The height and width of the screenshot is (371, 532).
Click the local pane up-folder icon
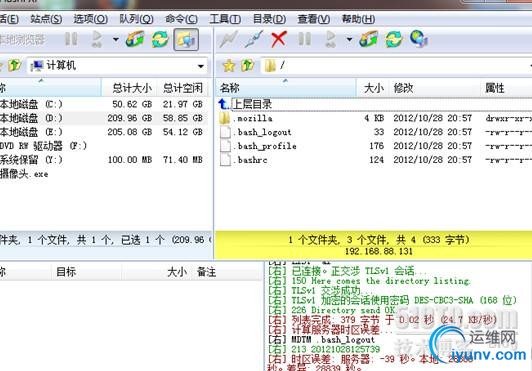pyautogui.click(x=15, y=65)
